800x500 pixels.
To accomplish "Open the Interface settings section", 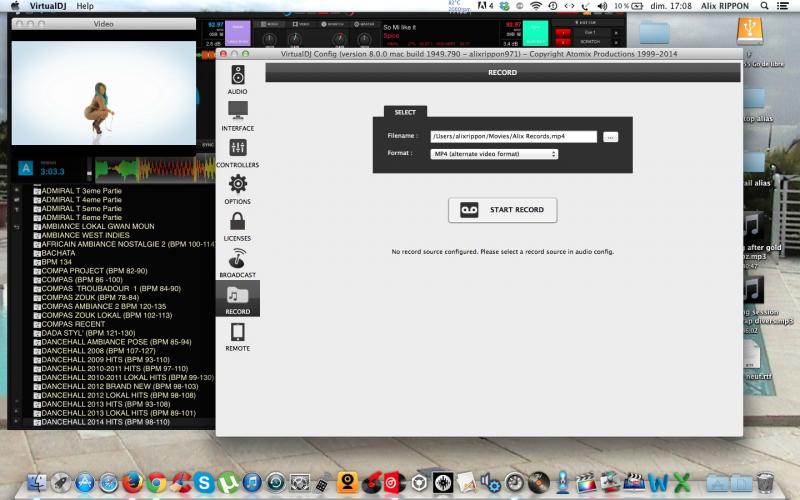I will click(237, 116).
